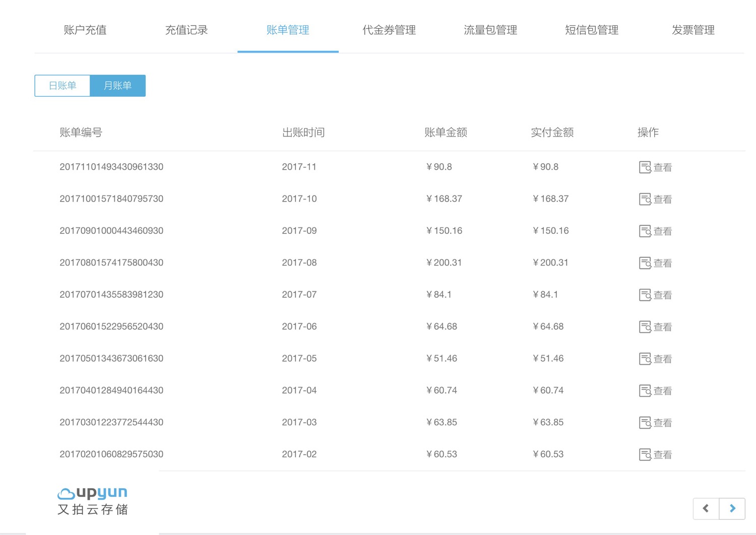Click view icon for 2017-05 bill
The width and height of the screenshot is (756, 535).
click(645, 359)
